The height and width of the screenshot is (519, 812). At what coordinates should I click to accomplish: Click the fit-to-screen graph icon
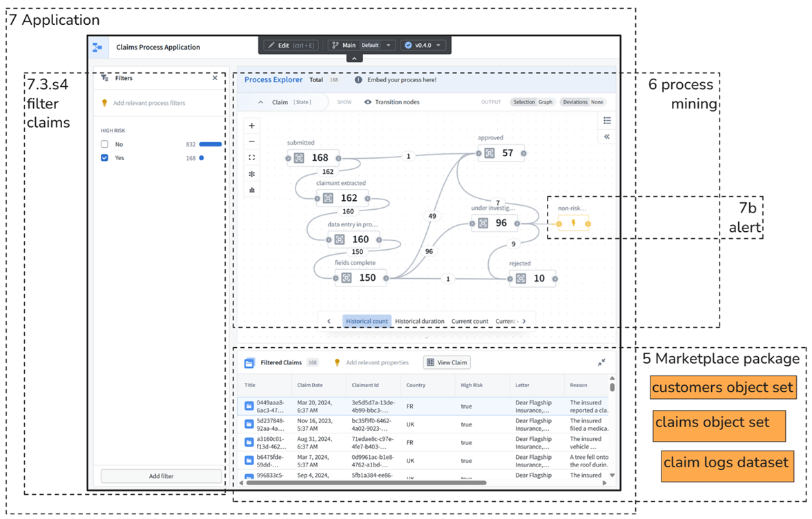click(x=251, y=157)
